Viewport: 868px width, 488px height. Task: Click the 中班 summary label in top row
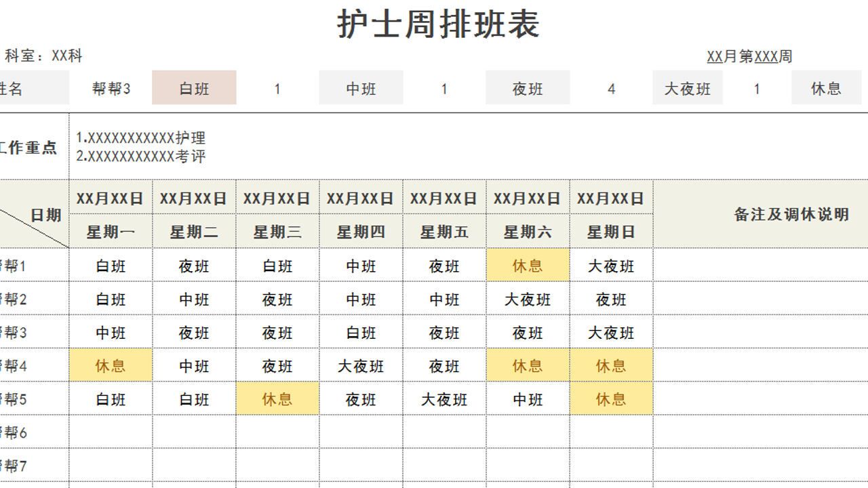tap(361, 88)
